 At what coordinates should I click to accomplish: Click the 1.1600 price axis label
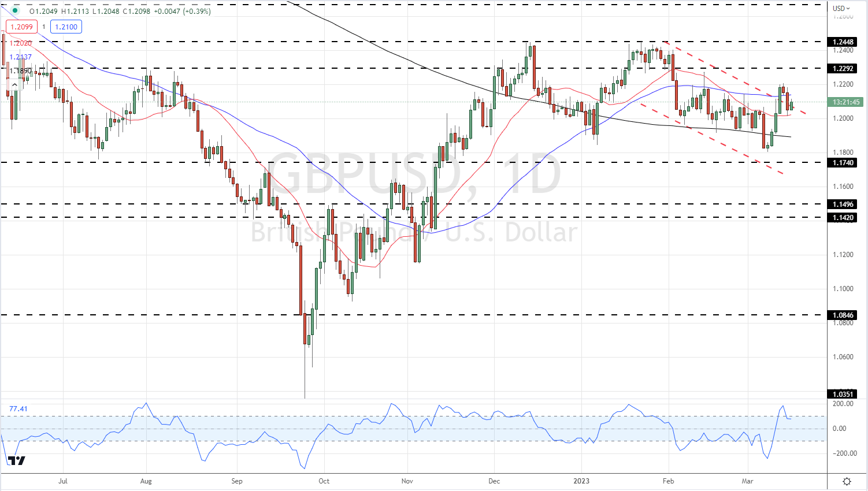(x=843, y=187)
